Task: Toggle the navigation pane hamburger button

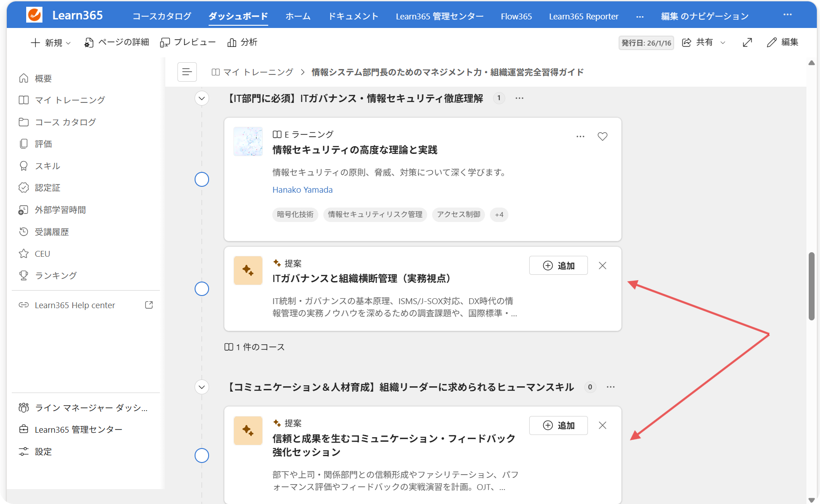Action: pos(187,72)
